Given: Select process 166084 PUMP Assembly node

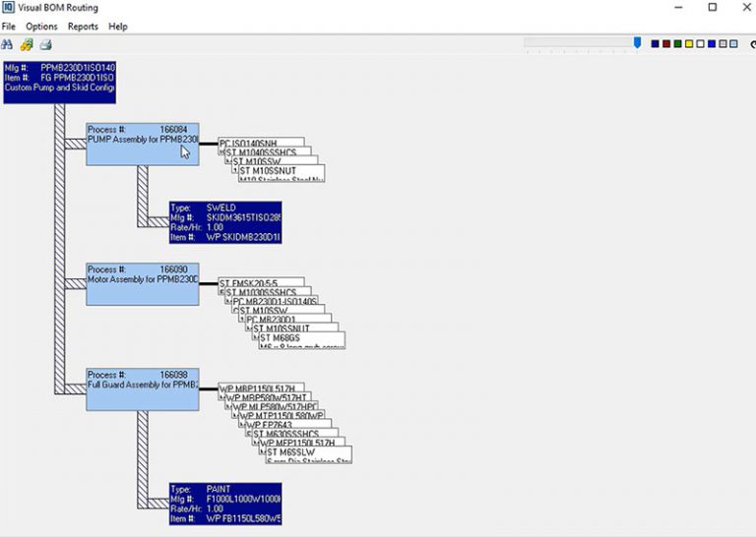Looking at the screenshot, I should [x=142, y=144].
